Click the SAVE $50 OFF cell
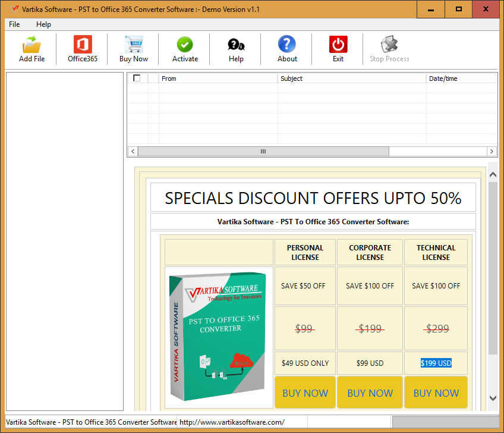Viewport: 504px width, 433px height. pos(305,285)
